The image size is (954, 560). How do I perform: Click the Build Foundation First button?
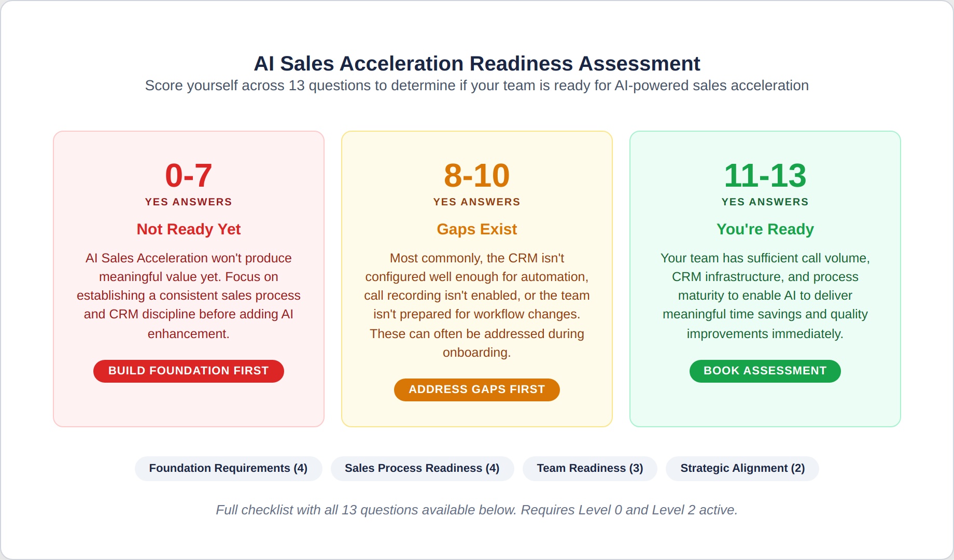click(188, 371)
